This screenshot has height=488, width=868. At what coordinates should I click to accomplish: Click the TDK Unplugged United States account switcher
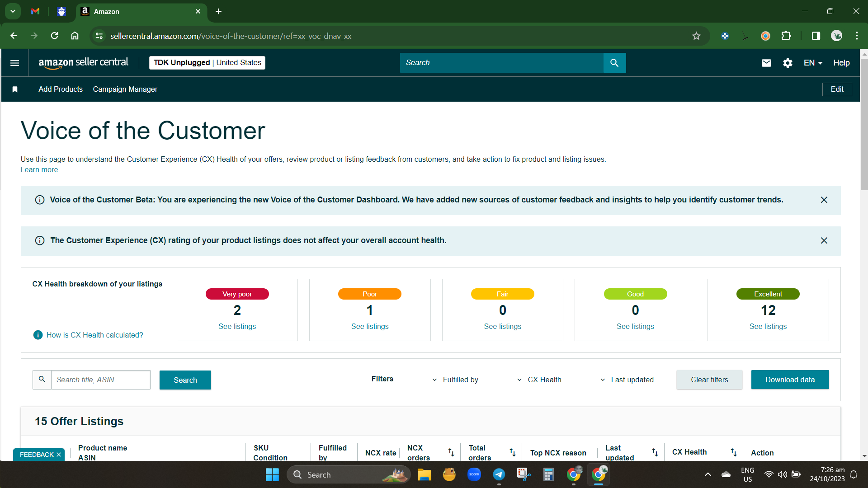[207, 63]
